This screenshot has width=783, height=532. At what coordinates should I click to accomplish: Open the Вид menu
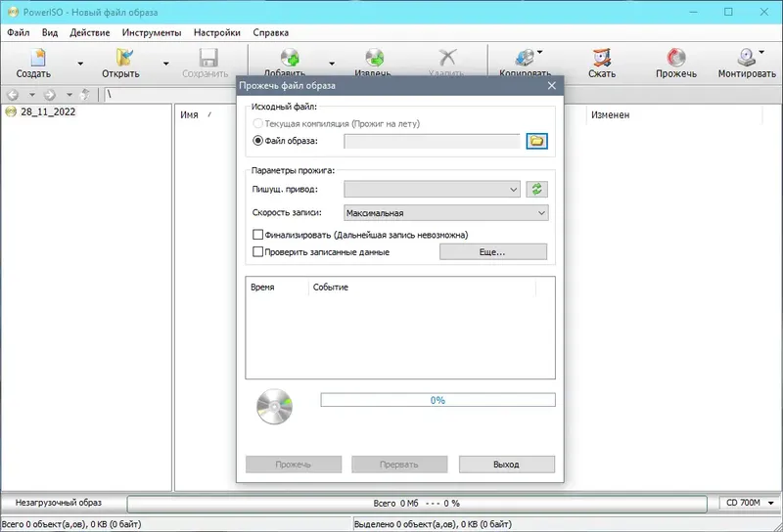[50, 33]
